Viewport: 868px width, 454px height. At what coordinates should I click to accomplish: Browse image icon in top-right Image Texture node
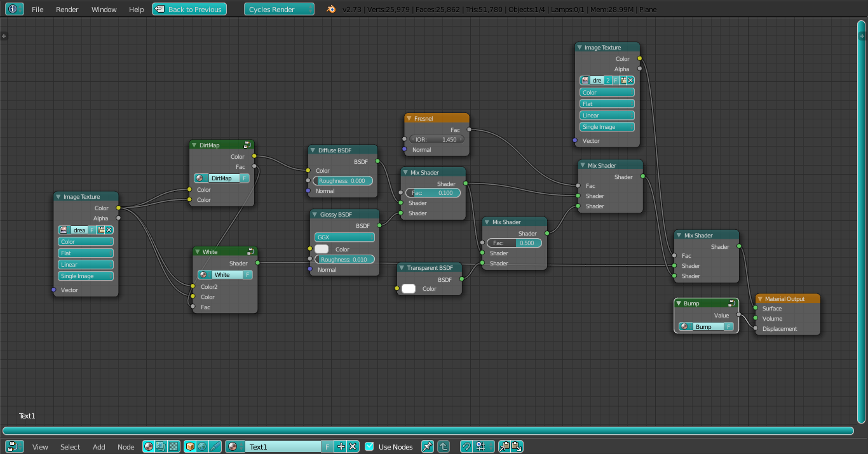(x=585, y=81)
